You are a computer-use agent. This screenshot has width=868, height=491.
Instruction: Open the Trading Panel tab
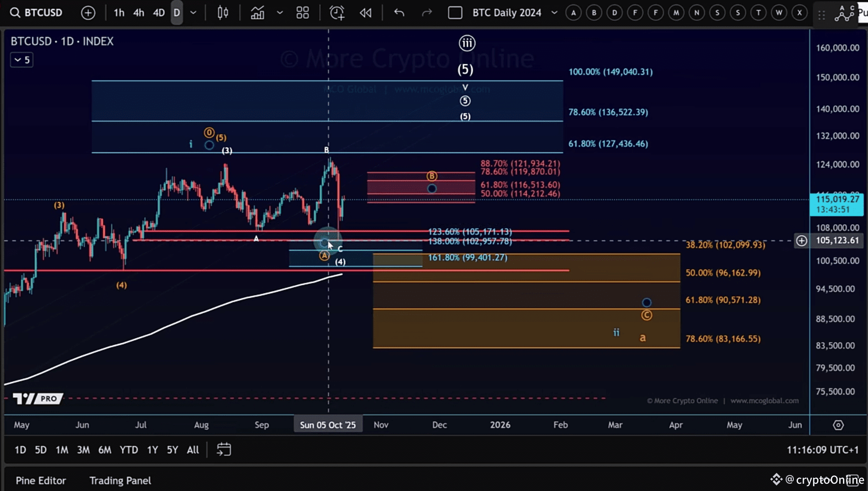(x=120, y=481)
